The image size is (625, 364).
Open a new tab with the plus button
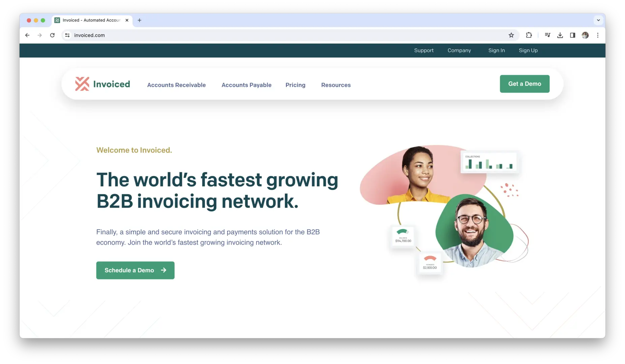(x=140, y=20)
